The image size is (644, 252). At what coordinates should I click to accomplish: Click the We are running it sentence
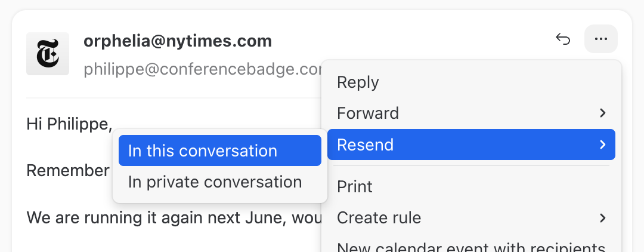click(x=173, y=217)
